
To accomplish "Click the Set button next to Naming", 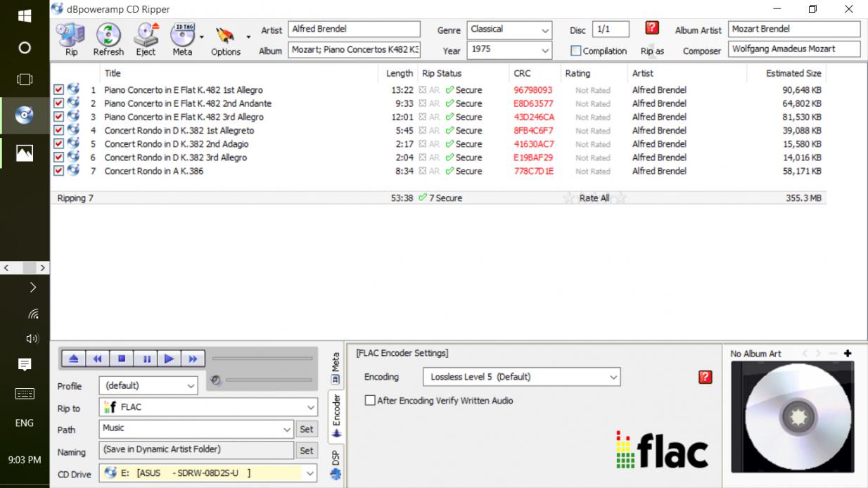I will tap(307, 451).
